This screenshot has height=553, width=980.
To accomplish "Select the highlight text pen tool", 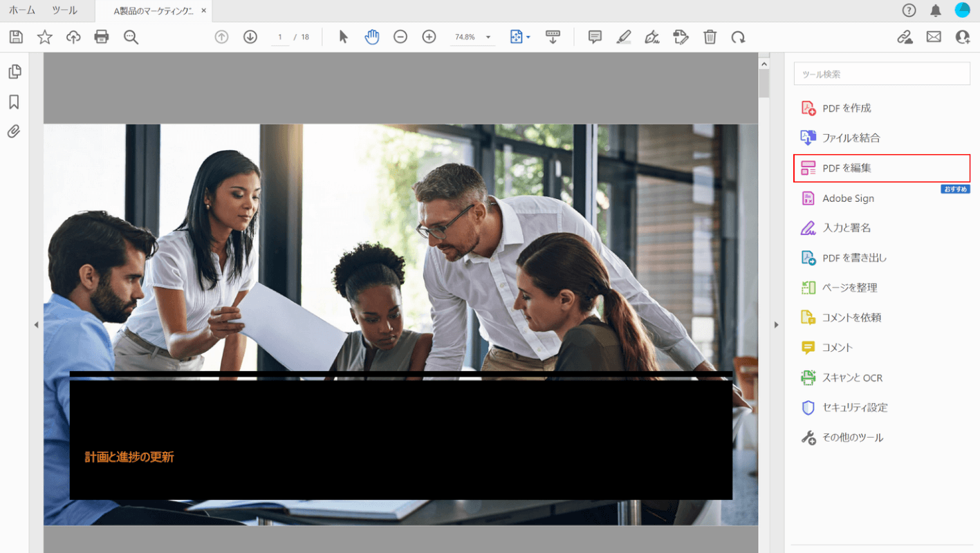I will click(624, 37).
